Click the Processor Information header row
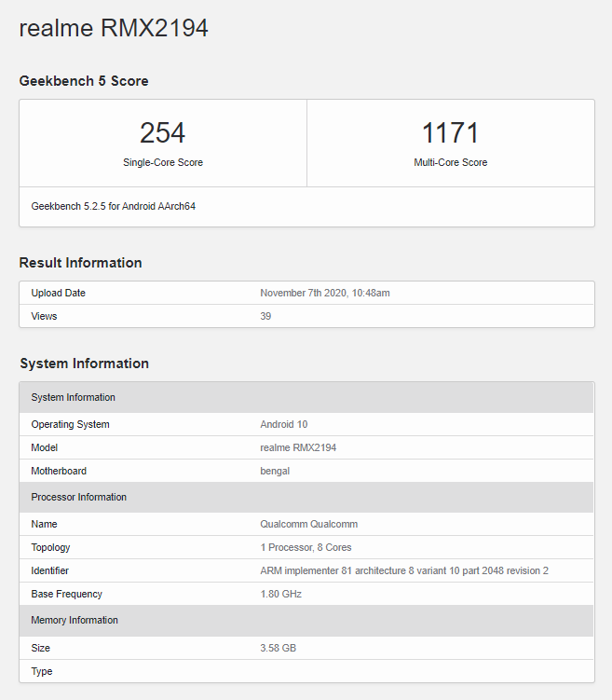 (306, 498)
